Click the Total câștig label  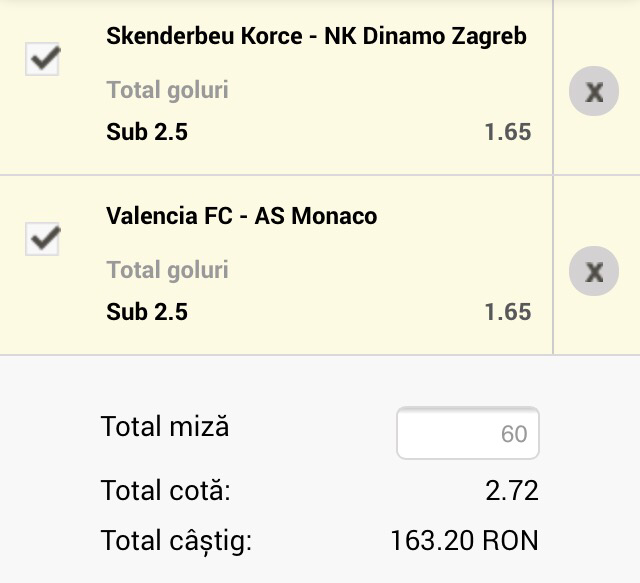tap(176, 542)
